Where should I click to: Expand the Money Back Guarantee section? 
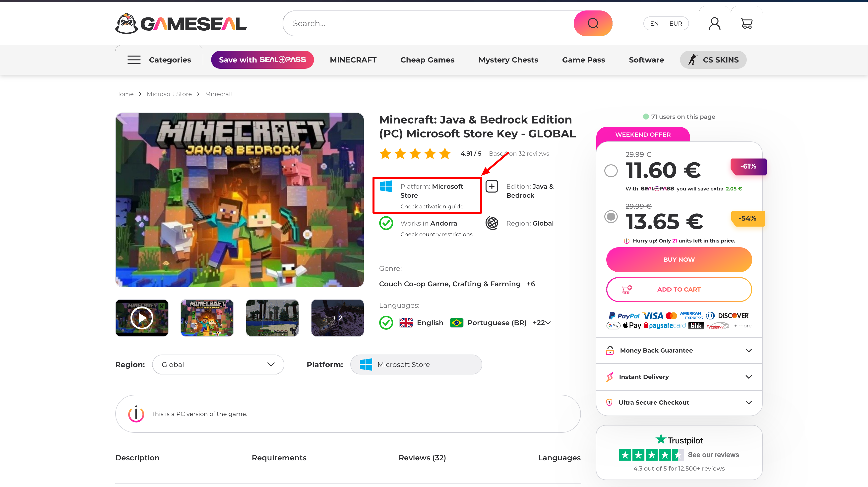pyautogui.click(x=748, y=351)
